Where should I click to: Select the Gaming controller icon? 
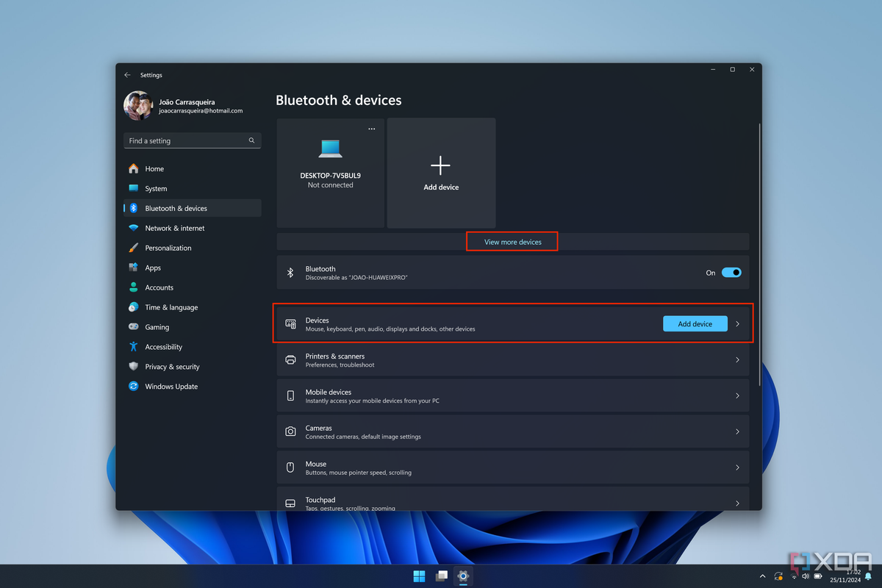pyautogui.click(x=133, y=326)
